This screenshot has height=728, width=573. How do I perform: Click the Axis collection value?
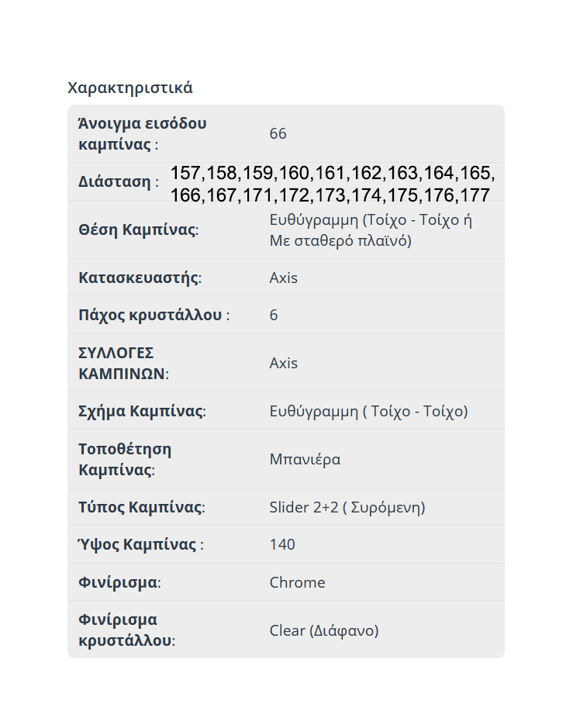tap(283, 363)
